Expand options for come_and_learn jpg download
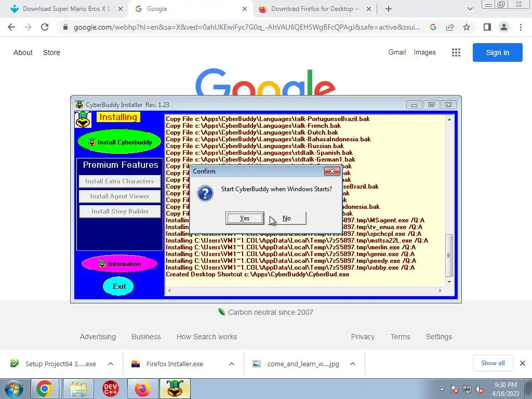The image size is (532, 399). 353,364
